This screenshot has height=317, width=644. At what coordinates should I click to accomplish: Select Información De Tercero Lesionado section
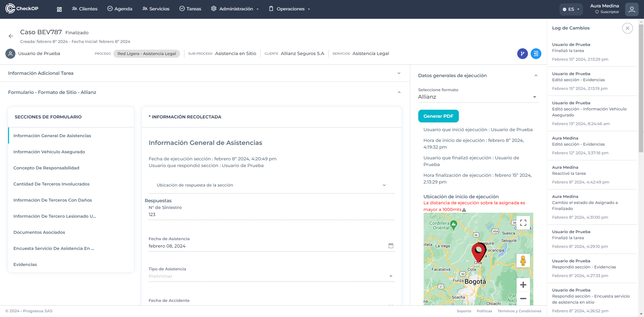click(x=71, y=216)
